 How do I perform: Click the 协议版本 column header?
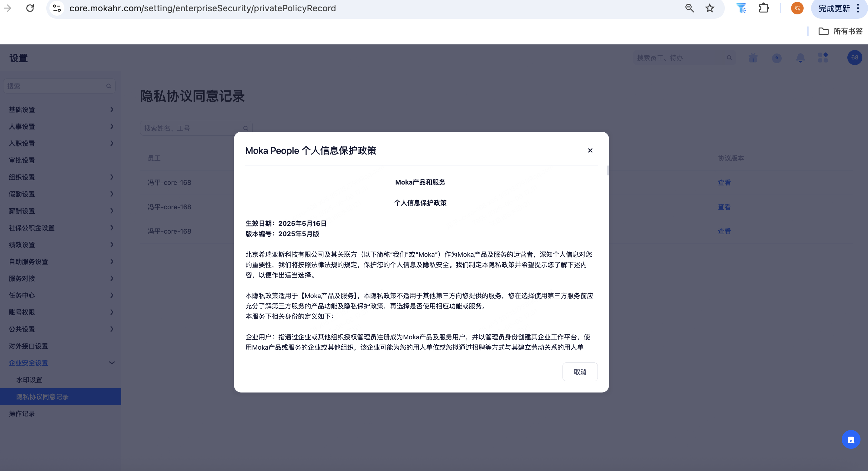click(730, 158)
